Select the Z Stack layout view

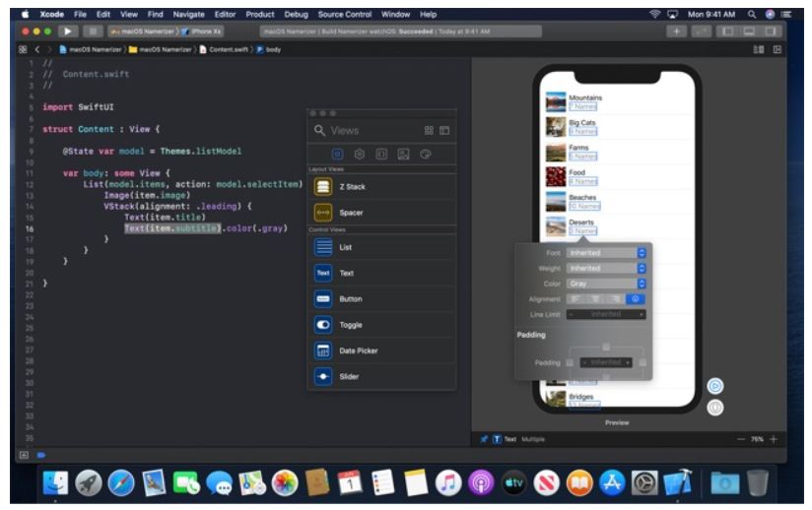351,186
